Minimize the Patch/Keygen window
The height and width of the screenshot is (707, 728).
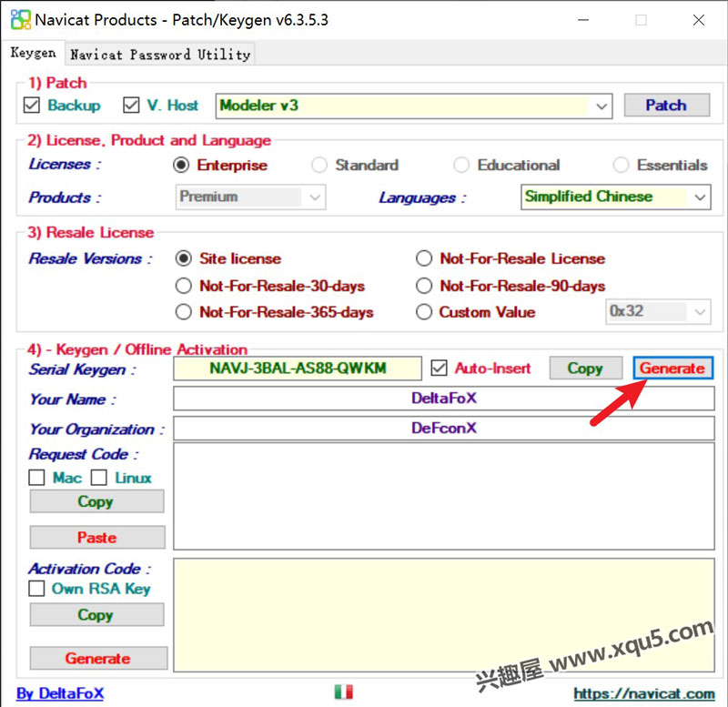click(x=583, y=20)
